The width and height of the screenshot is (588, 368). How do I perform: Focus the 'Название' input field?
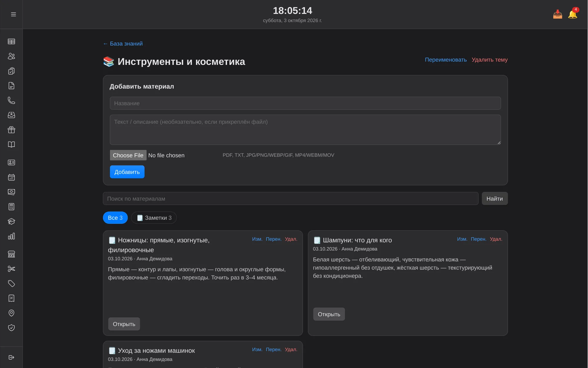tap(305, 103)
